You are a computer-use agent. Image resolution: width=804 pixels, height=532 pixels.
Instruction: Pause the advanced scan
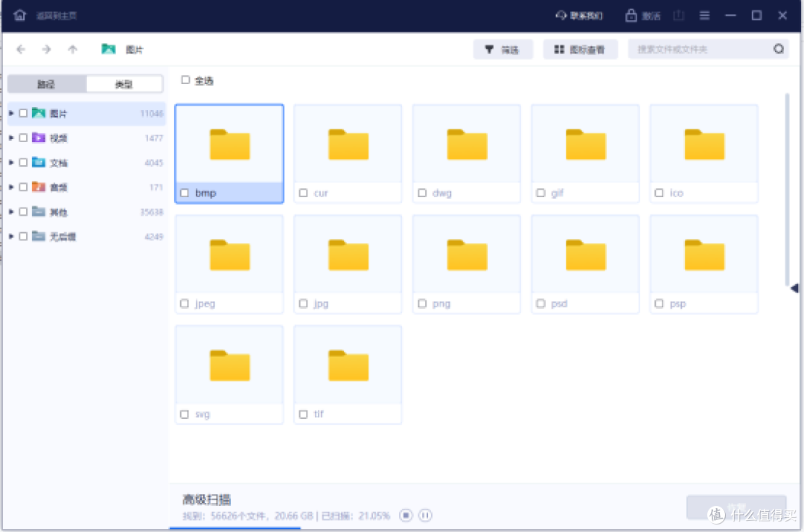[x=425, y=515]
